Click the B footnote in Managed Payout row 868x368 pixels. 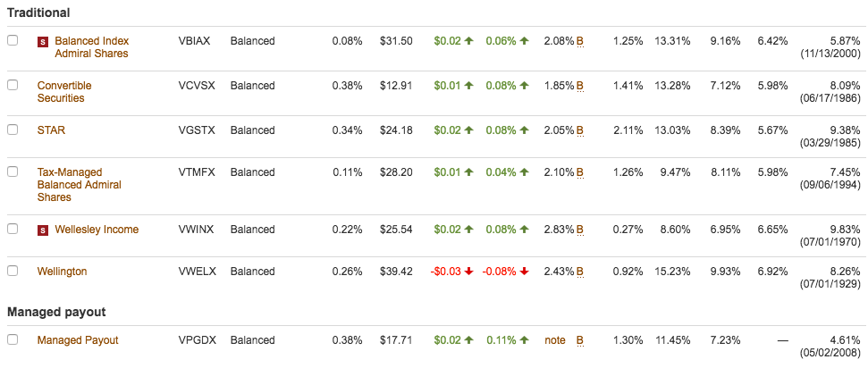[x=579, y=340]
